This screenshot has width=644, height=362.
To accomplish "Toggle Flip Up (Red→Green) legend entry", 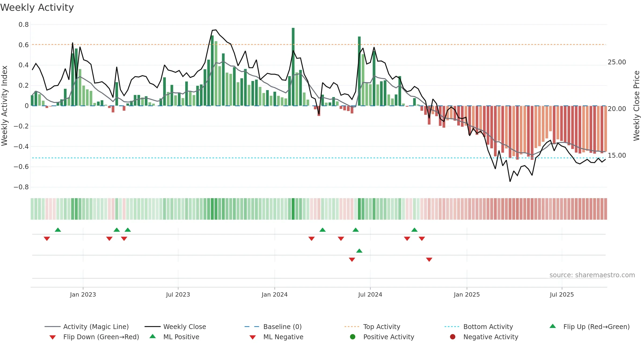I will click(x=589, y=327).
